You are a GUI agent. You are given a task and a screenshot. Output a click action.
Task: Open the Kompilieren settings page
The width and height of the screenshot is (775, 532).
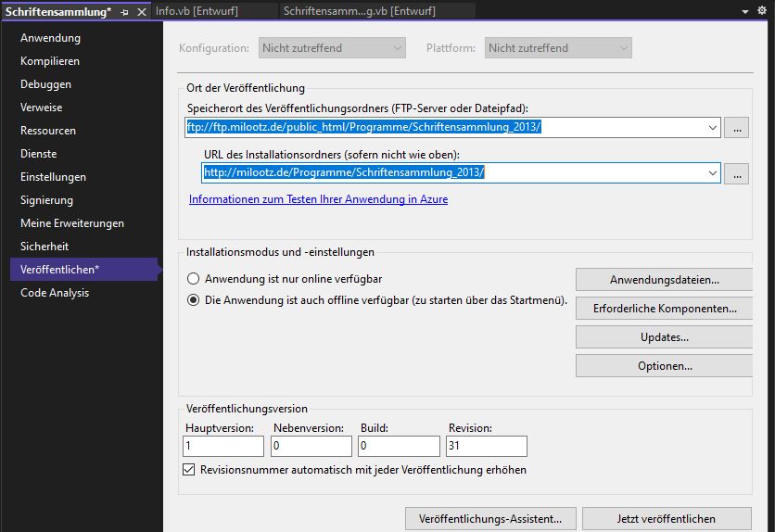[x=50, y=61]
